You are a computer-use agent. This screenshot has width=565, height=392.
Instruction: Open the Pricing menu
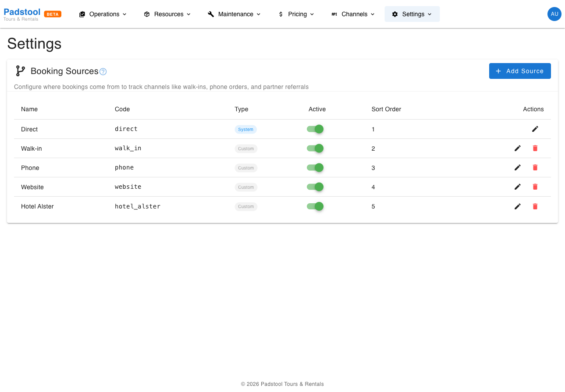[x=296, y=14]
